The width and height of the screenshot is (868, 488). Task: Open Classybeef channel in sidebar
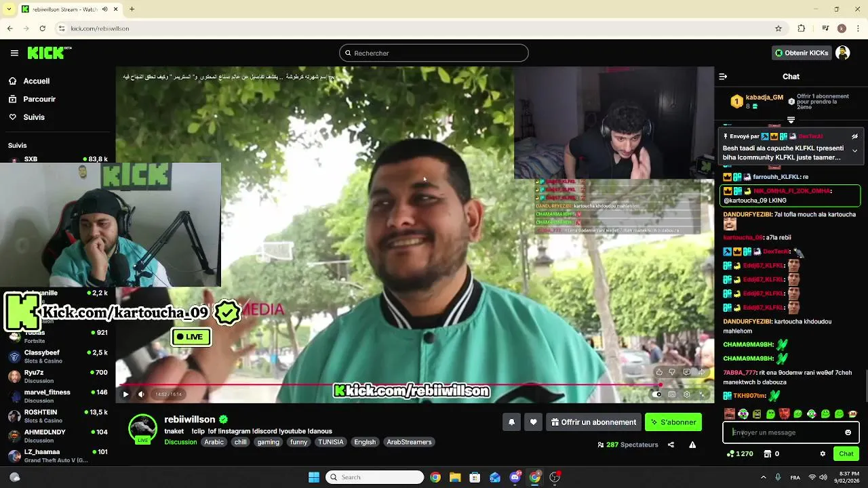click(x=57, y=357)
